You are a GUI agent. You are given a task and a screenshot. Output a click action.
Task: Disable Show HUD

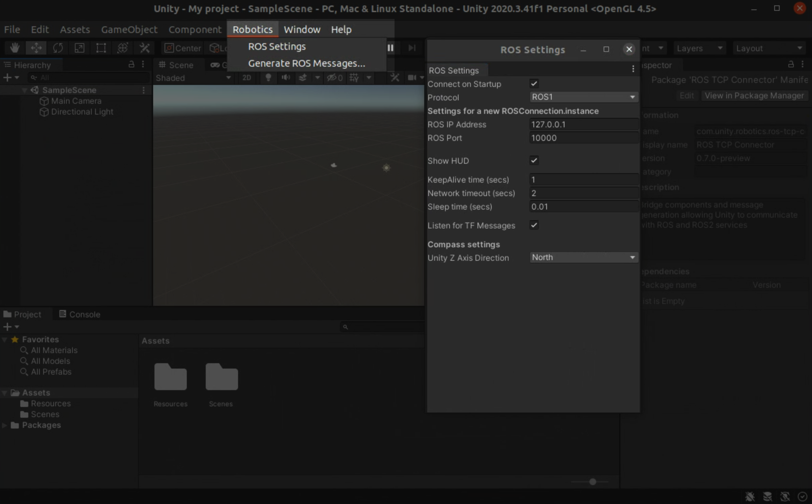click(534, 160)
